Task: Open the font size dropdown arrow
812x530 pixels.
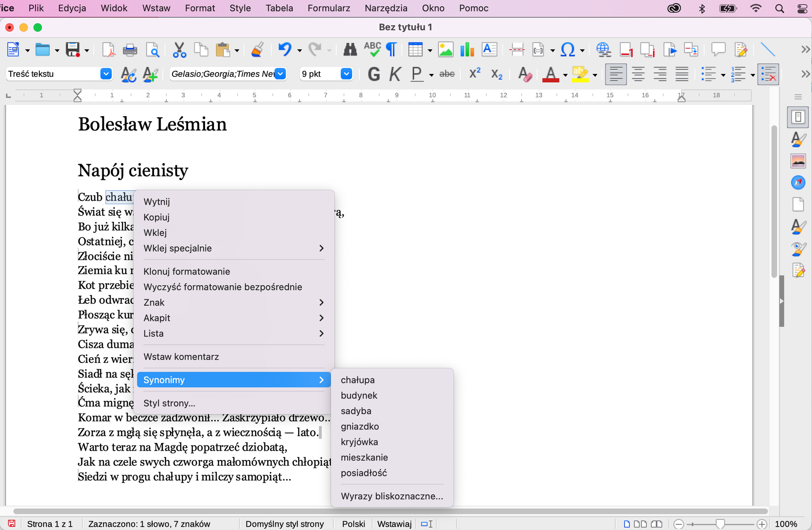Action: pyautogui.click(x=346, y=74)
